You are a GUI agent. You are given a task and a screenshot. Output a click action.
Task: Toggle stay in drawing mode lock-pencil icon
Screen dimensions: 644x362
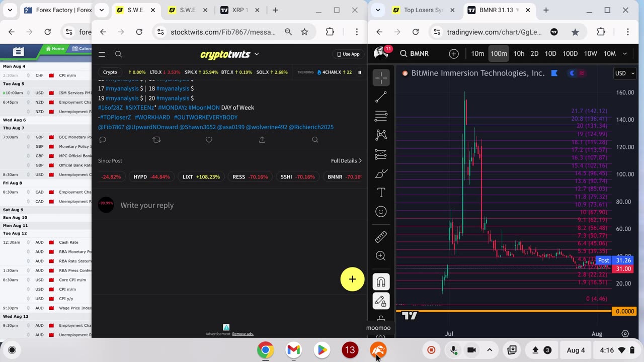pos(381,301)
